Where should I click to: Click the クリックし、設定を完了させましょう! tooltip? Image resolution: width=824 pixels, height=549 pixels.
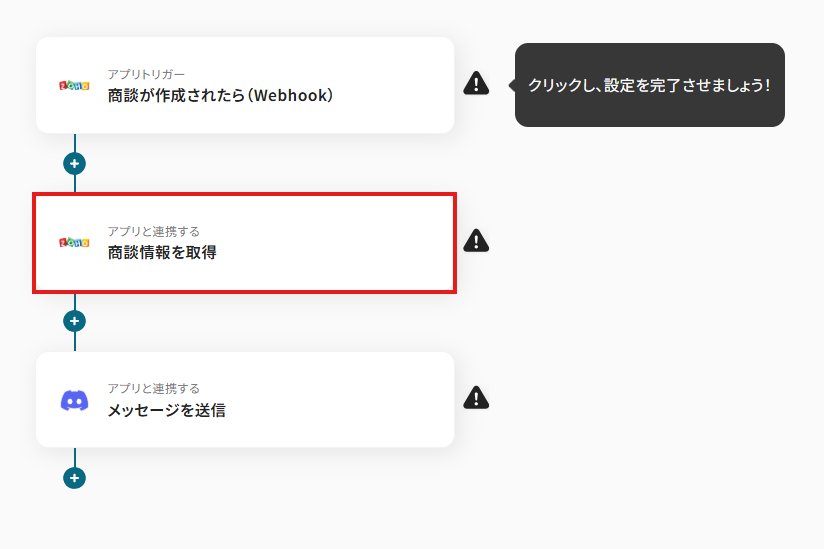(x=650, y=85)
